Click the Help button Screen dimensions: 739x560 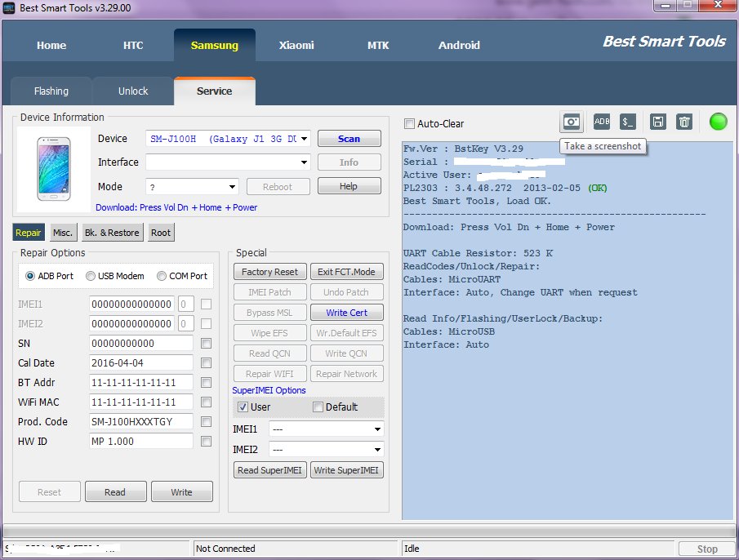click(x=349, y=186)
